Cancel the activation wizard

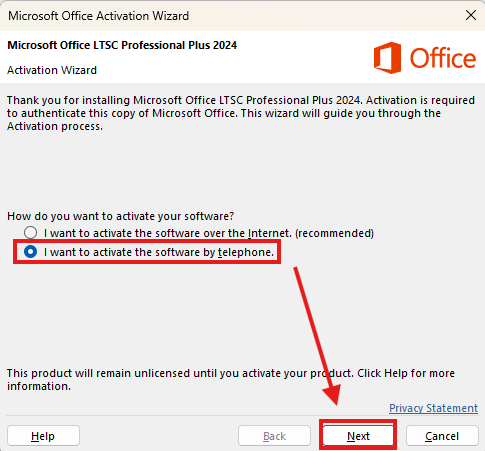(x=442, y=436)
